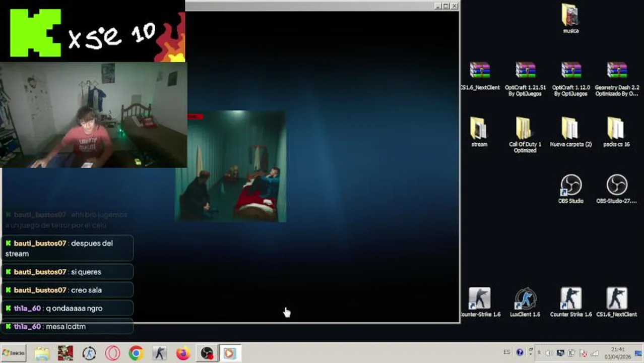This screenshot has width=644, height=363.
Task: Open the ES language indicator
Action: click(507, 352)
